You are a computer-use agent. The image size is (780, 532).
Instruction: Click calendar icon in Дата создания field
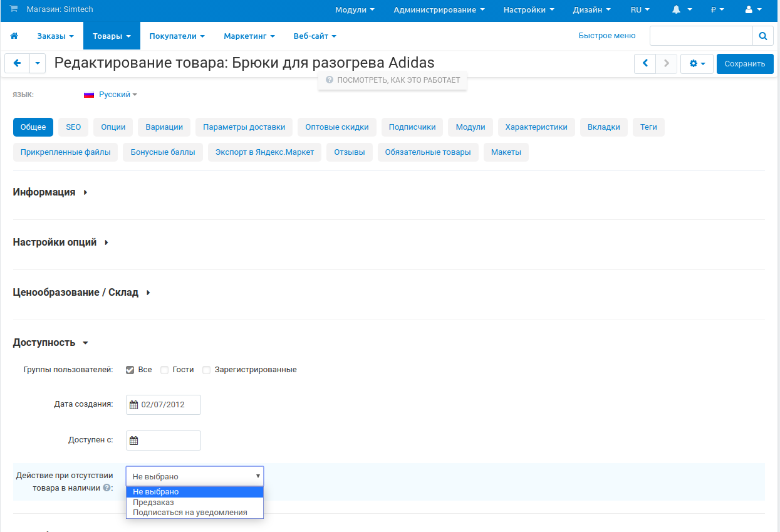pyautogui.click(x=133, y=405)
